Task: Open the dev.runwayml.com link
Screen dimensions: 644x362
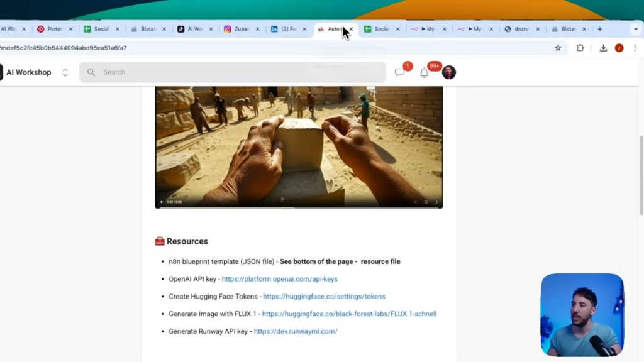Action: (x=296, y=331)
